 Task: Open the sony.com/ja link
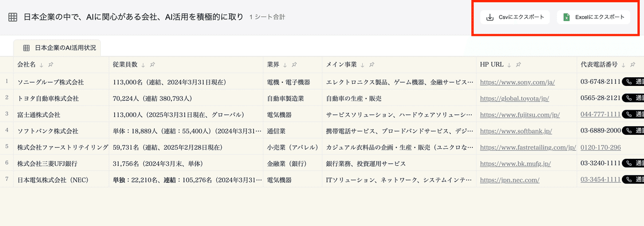pyautogui.click(x=517, y=83)
